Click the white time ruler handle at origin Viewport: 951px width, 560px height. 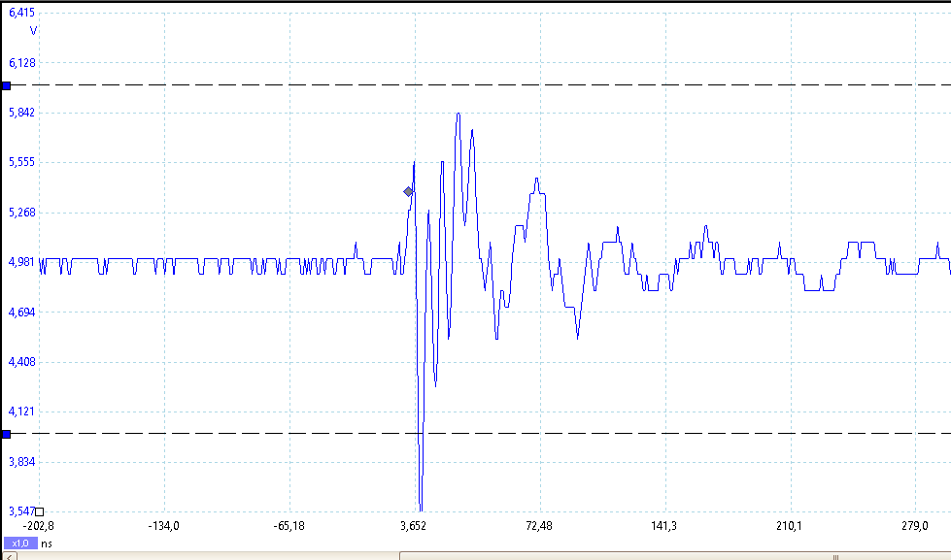click(x=40, y=511)
